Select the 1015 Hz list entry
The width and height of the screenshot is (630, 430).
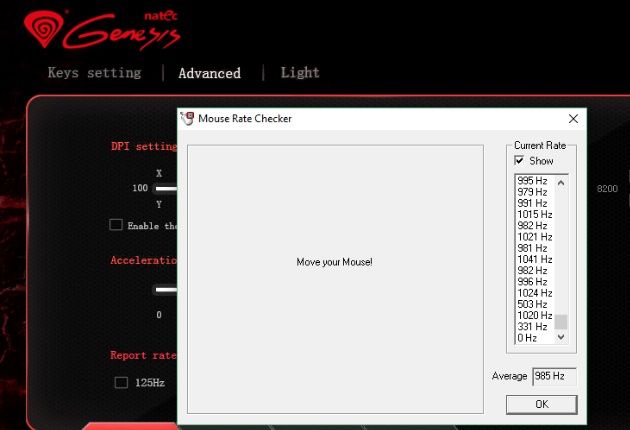534,214
